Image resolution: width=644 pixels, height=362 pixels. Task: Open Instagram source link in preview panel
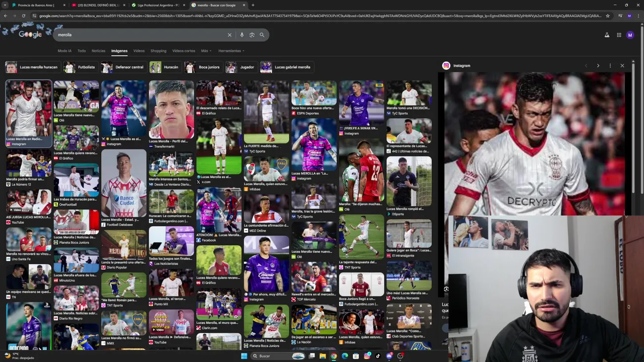coord(457,65)
